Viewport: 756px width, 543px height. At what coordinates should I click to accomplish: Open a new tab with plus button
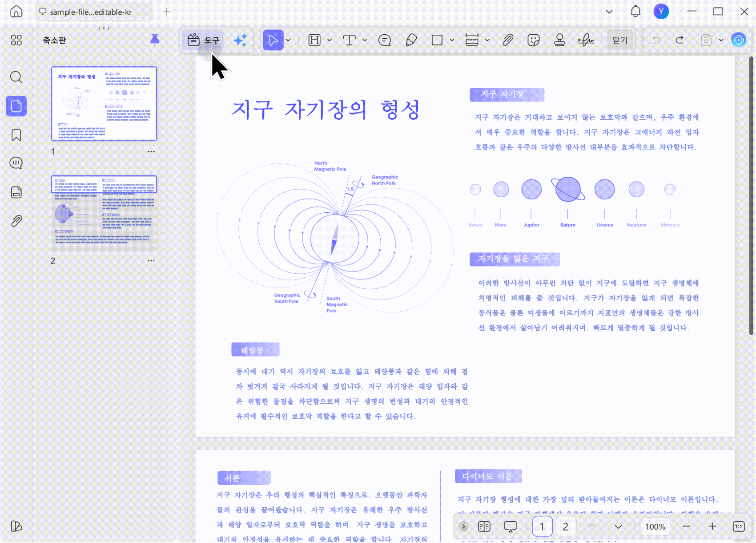coord(166,12)
